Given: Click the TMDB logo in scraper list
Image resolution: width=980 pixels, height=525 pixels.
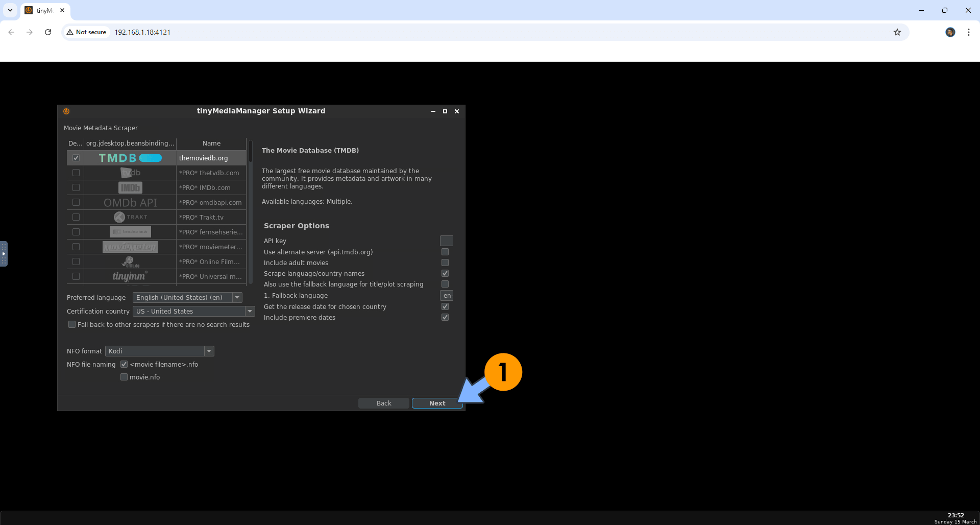Looking at the screenshot, I should click(x=130, y=158).
